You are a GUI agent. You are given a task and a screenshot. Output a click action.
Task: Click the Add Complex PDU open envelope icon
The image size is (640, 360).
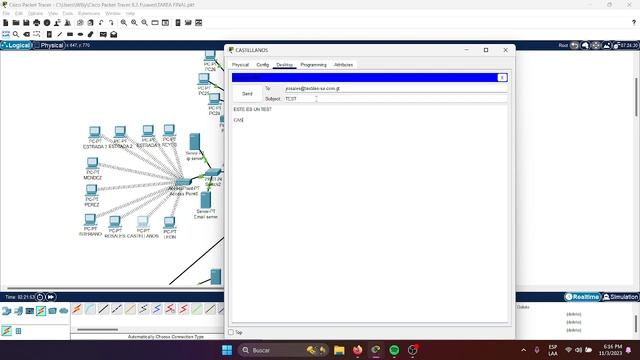point(113,34)
